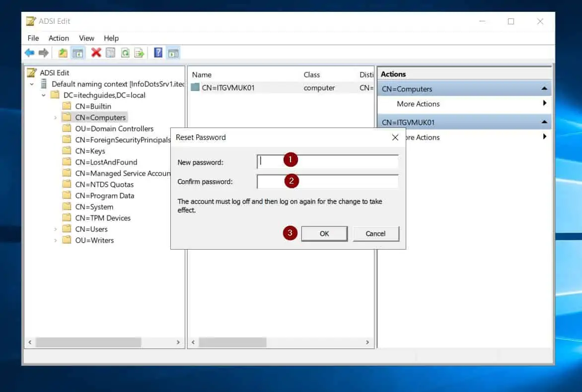This screenshot has height=392, width=582.
Task: Toggle the Show/Hide Console Tree icon
Action: pyautogui.click(x=77, y=53)
